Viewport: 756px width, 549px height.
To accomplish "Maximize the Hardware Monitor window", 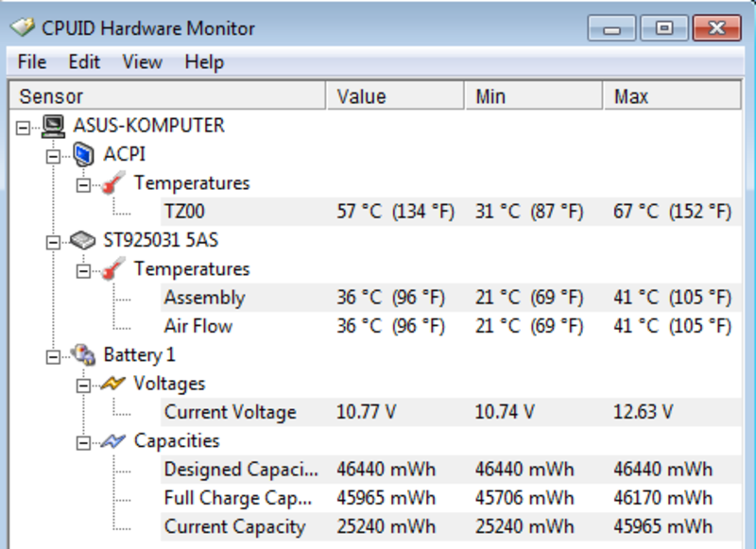I will [664, 28].
